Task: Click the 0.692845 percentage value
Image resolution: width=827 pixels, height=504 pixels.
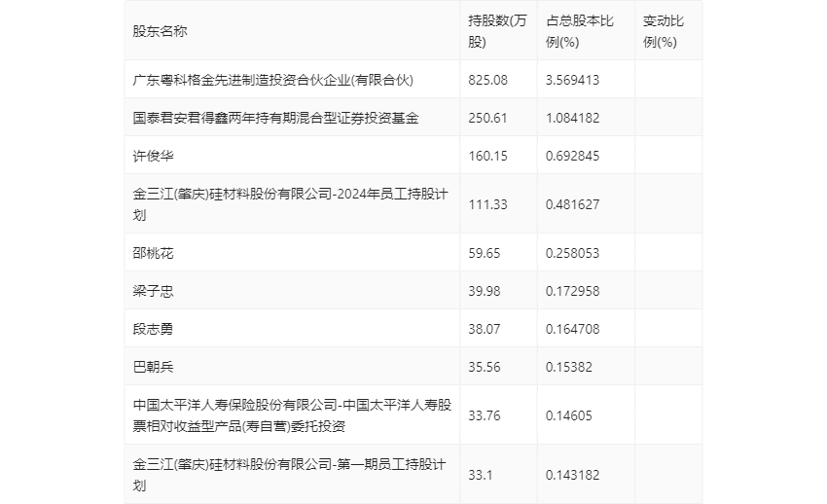Action: pyautogui.click(x=572, y=156)
